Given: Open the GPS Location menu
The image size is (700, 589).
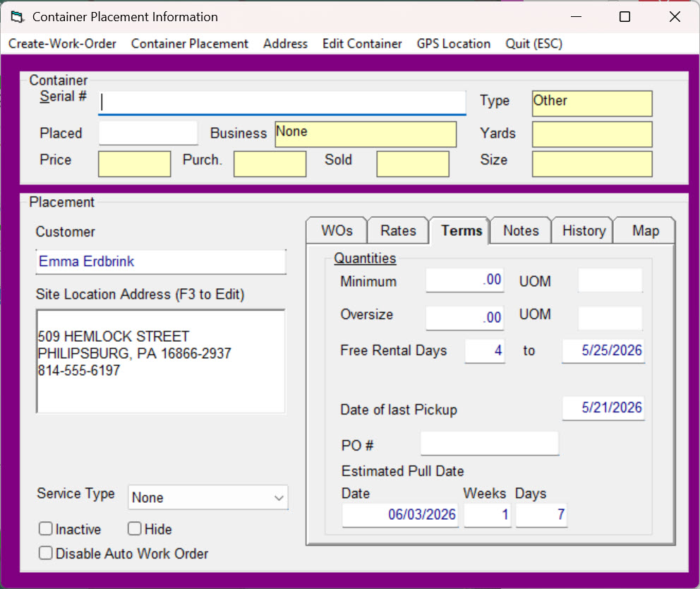Looking at the screenshot, I should click(454, 44).
